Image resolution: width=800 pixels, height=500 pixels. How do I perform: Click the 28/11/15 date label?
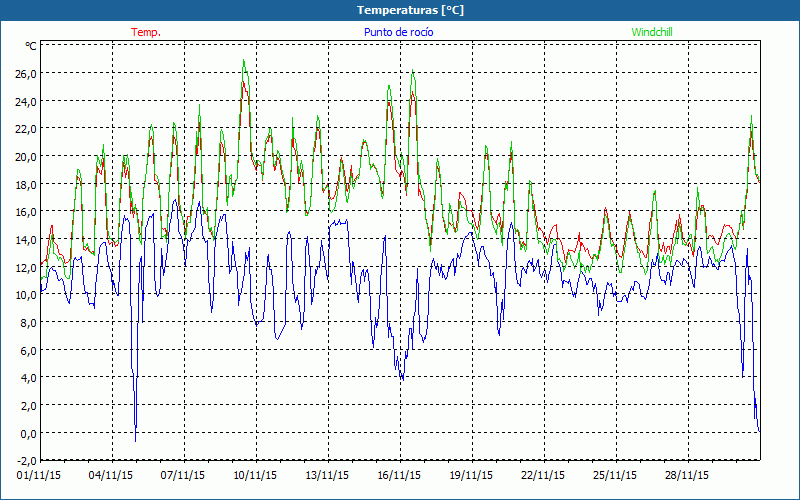click(687, 476)
